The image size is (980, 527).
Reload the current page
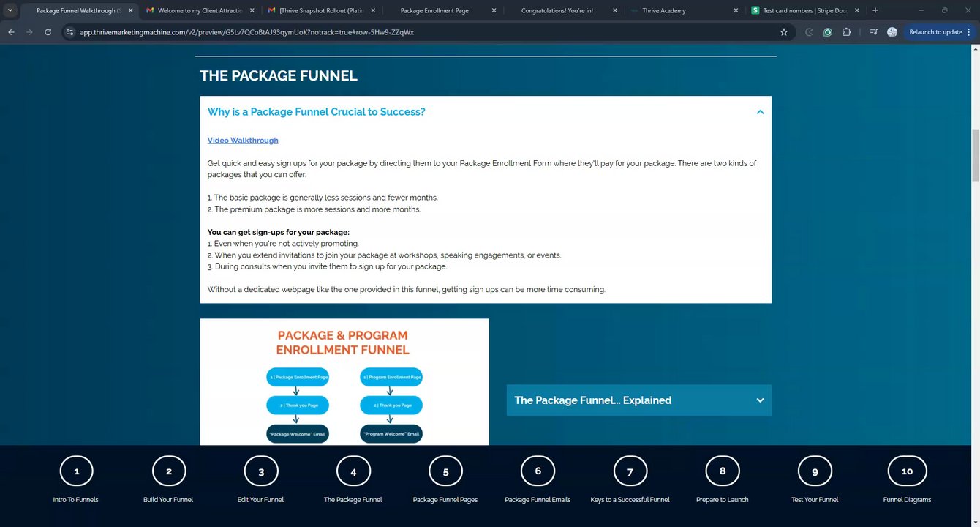48,32
